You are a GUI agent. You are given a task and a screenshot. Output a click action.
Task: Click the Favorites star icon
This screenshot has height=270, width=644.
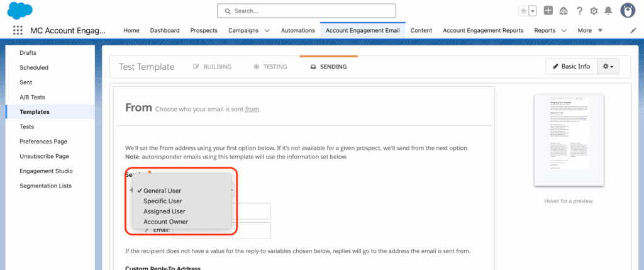(x=523, y=11)
